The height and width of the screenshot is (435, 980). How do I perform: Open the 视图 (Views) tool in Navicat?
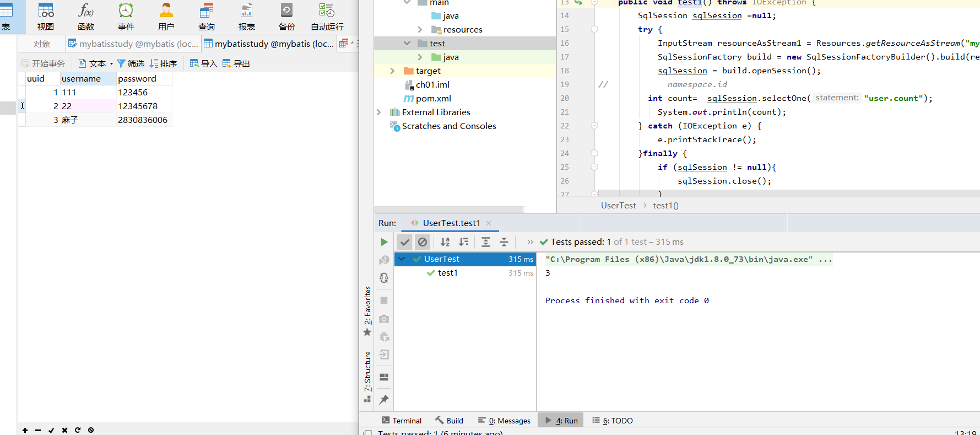click(x=46, y=17)
